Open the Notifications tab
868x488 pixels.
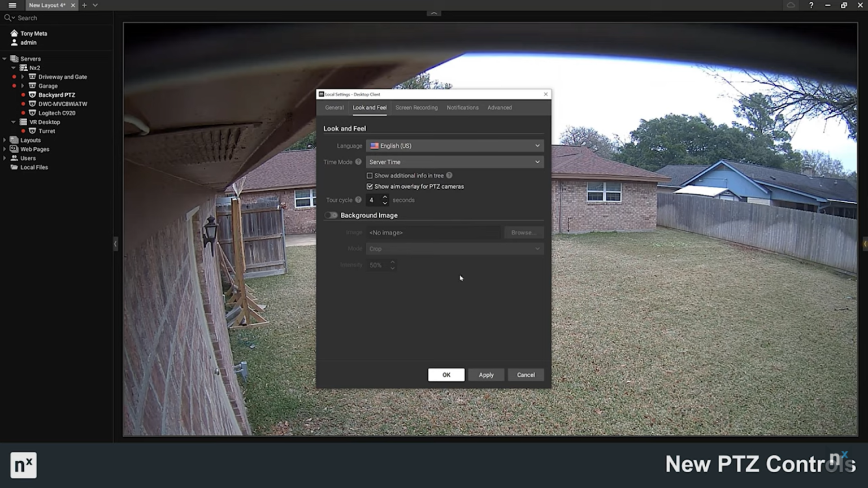[x=462, y=107]
